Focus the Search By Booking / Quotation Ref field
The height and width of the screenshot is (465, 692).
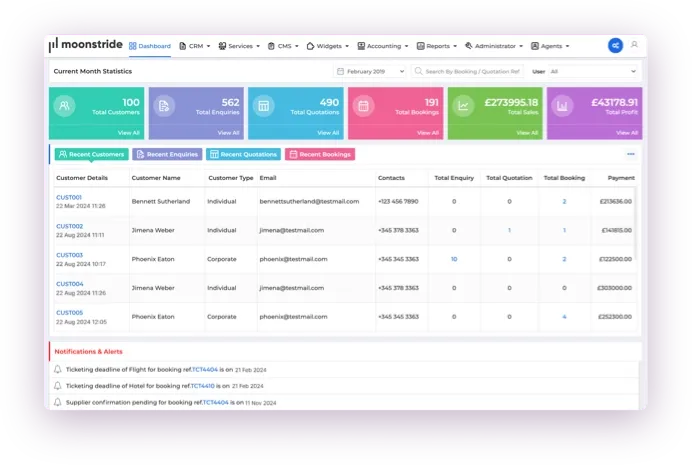(467, 71)
